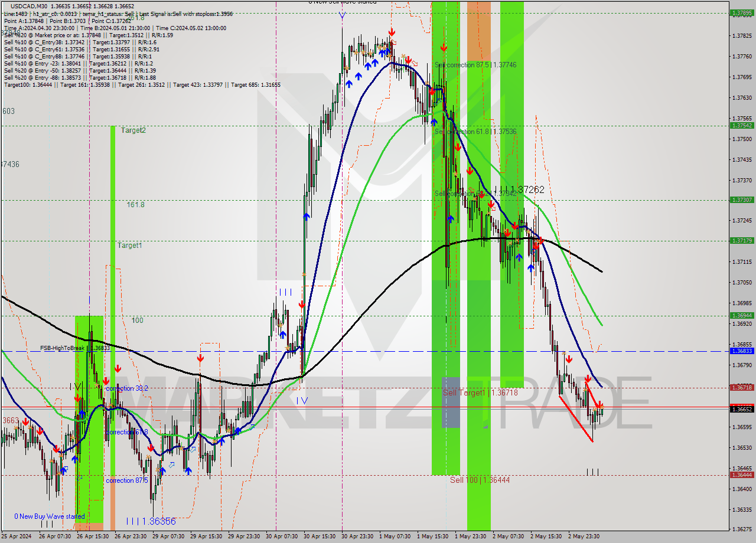Select the 'Sell correction 87.5 | 1.37746' label
Image resolution: width=756 pixels, height=543 pixels.
tap(475, 65)
